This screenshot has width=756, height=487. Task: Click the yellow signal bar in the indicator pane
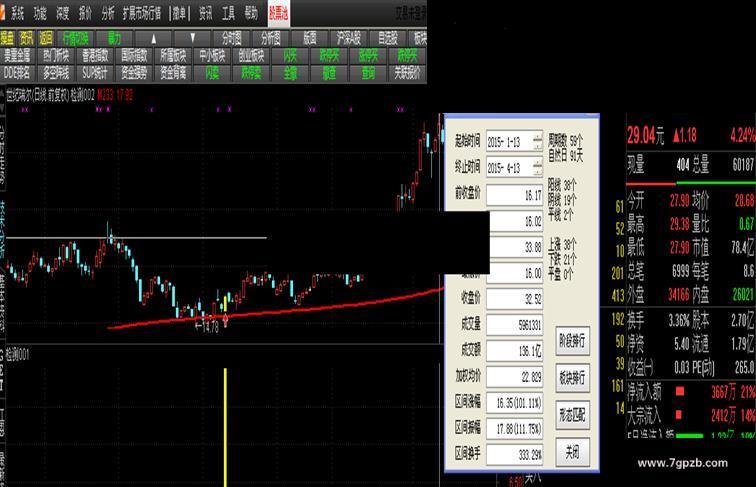pos(225,427)
